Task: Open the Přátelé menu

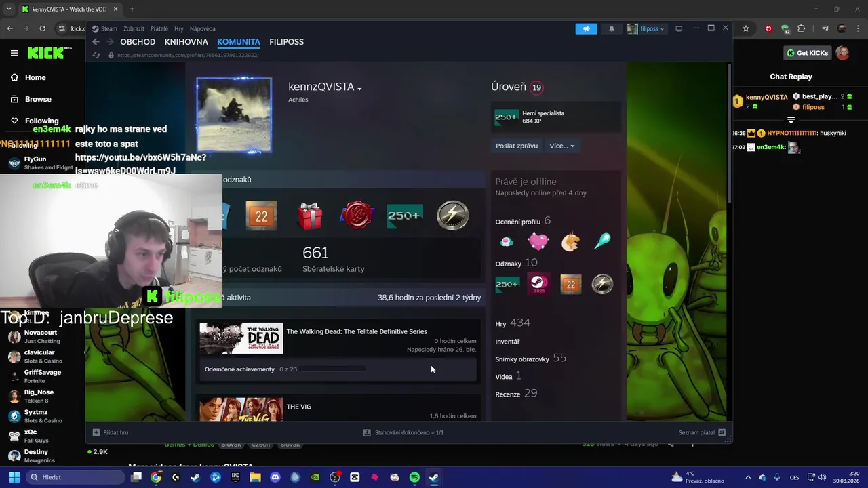Action: [159, 28]
